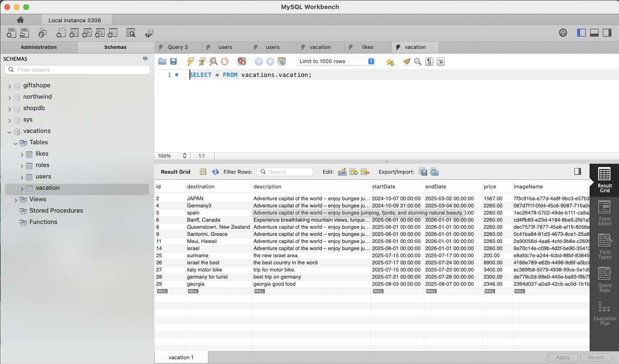Screen dimensions: 619x364
Task: Select vacation 1 result tab
Action: point(181,357)
